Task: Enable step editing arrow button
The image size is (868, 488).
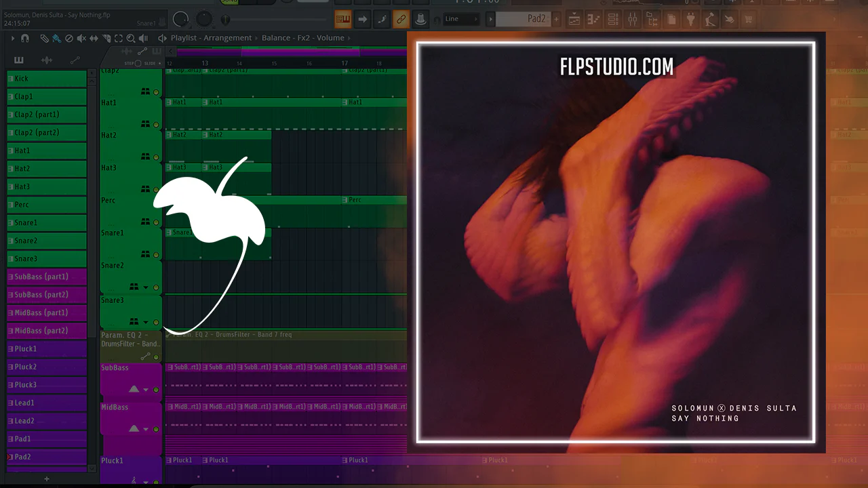Action: 363,19
